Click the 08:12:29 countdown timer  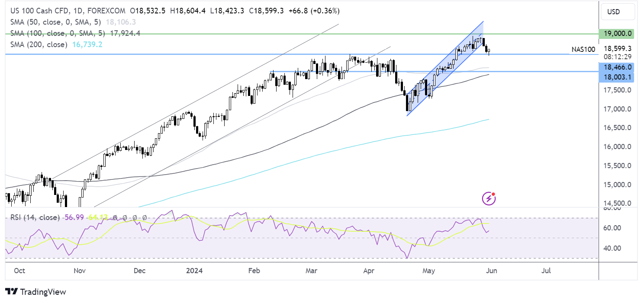[x=618, y=56]
